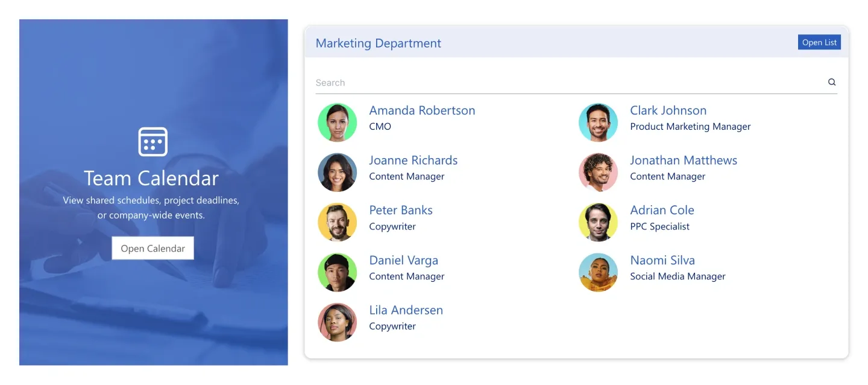This screenshot has height=385, width=868.
Task: Click Content Manager under Jonathan Matthews
Action: [668, 177]
